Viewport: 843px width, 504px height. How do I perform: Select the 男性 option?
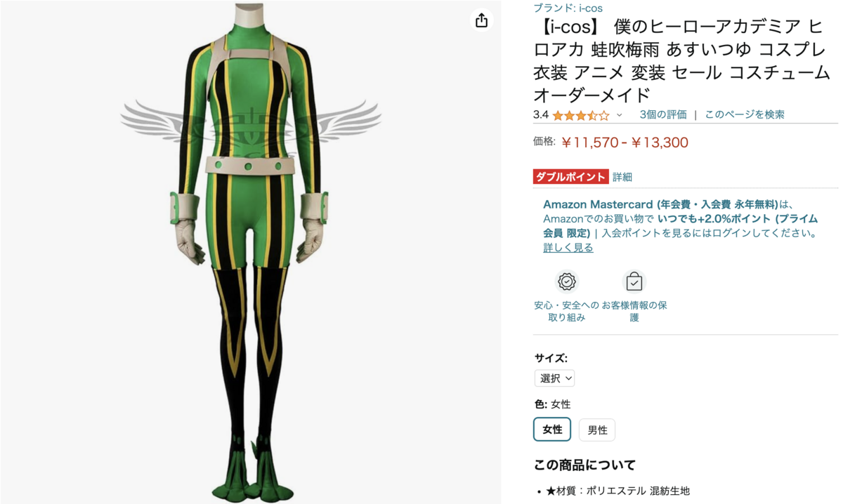click(597, 430)
